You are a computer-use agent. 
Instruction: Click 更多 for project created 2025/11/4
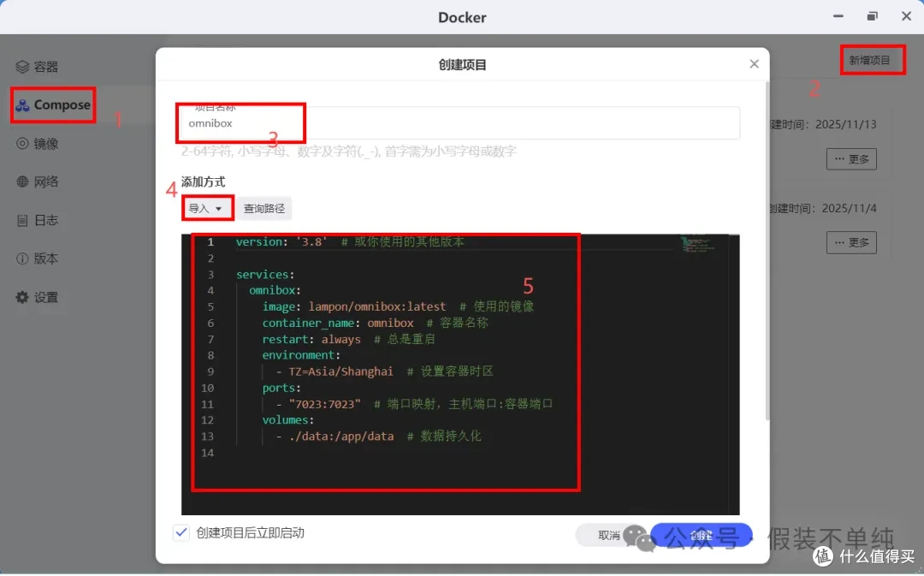coord(851,243)
